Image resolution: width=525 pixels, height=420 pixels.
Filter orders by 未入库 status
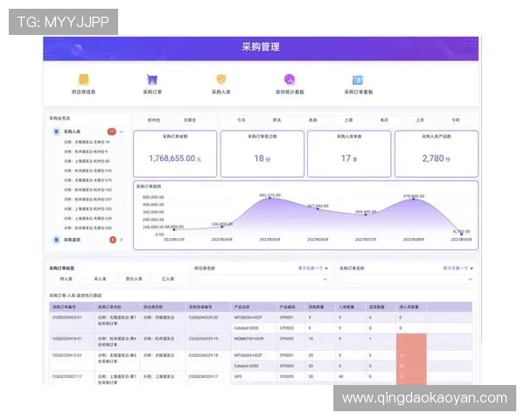[100, 278]
